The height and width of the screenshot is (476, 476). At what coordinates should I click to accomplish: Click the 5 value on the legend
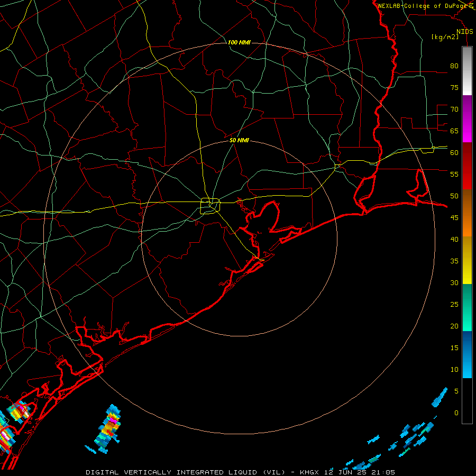point(456,391)
